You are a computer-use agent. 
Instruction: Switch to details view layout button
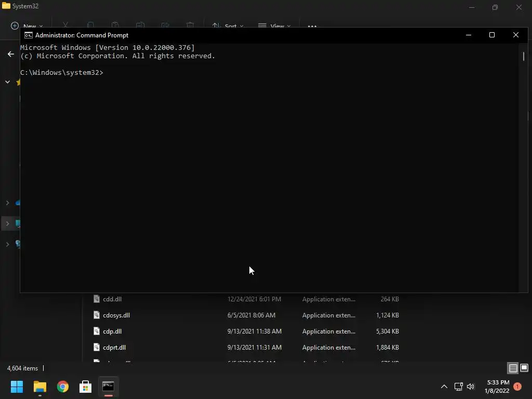[513, 368]
